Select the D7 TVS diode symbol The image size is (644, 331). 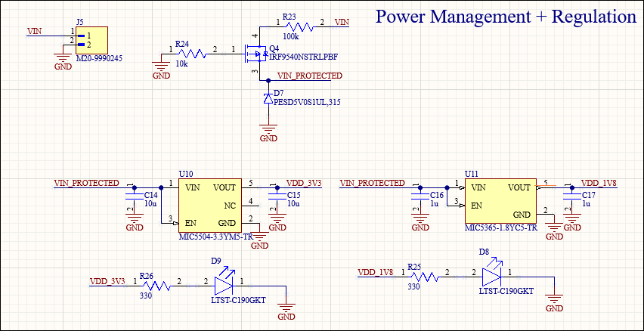coord(268,98)
